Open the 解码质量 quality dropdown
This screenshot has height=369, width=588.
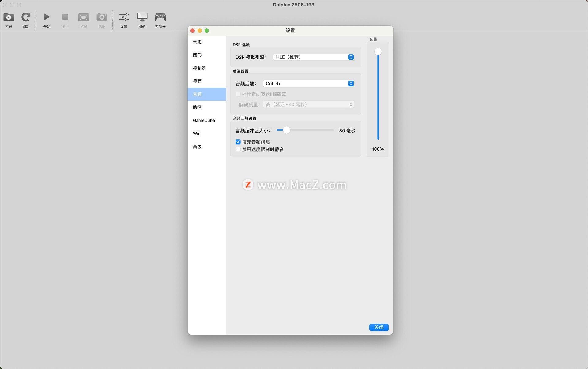click(x=309, y=104)
